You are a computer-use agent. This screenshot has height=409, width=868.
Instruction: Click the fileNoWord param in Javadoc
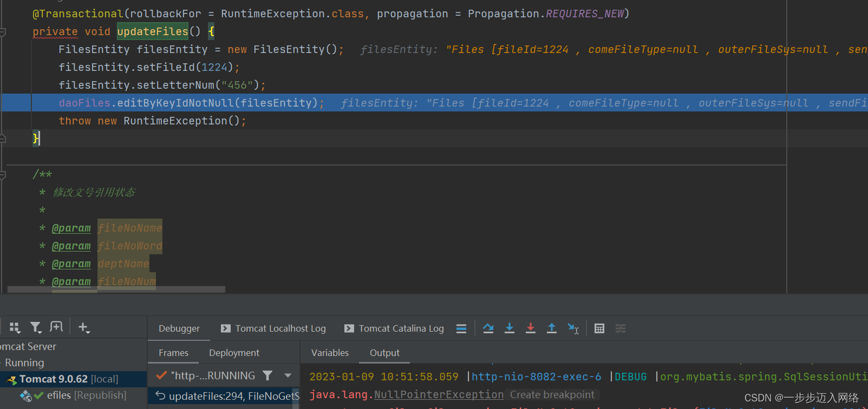(130, 246)
